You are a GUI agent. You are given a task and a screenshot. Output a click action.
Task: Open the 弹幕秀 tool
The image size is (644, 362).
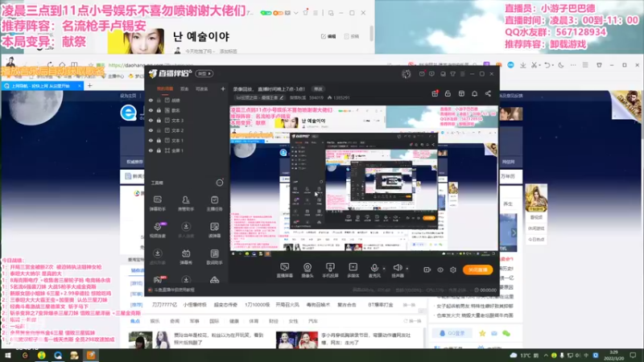[x=186, y=257]
